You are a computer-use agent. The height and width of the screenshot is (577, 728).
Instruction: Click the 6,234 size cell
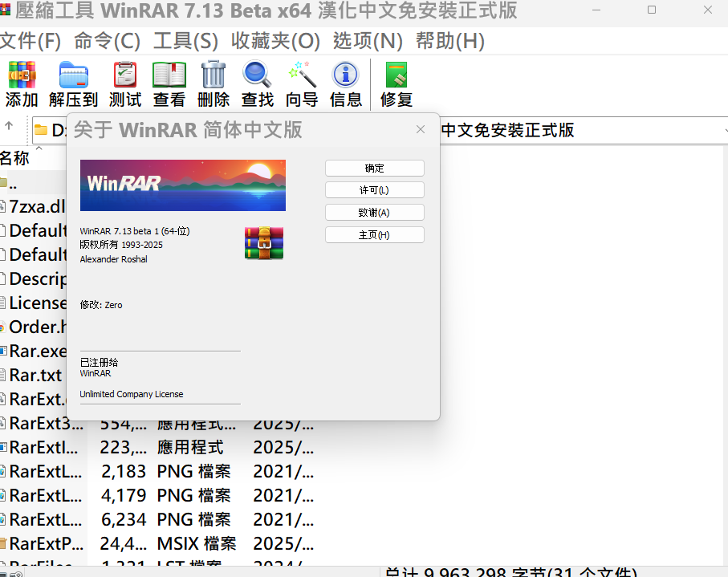[x=124, y=519]
